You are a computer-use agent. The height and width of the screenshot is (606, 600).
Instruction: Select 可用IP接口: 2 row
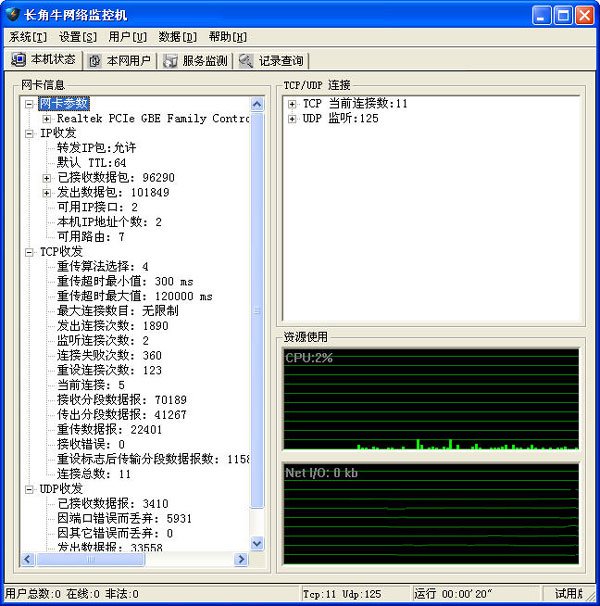(97, 207)
